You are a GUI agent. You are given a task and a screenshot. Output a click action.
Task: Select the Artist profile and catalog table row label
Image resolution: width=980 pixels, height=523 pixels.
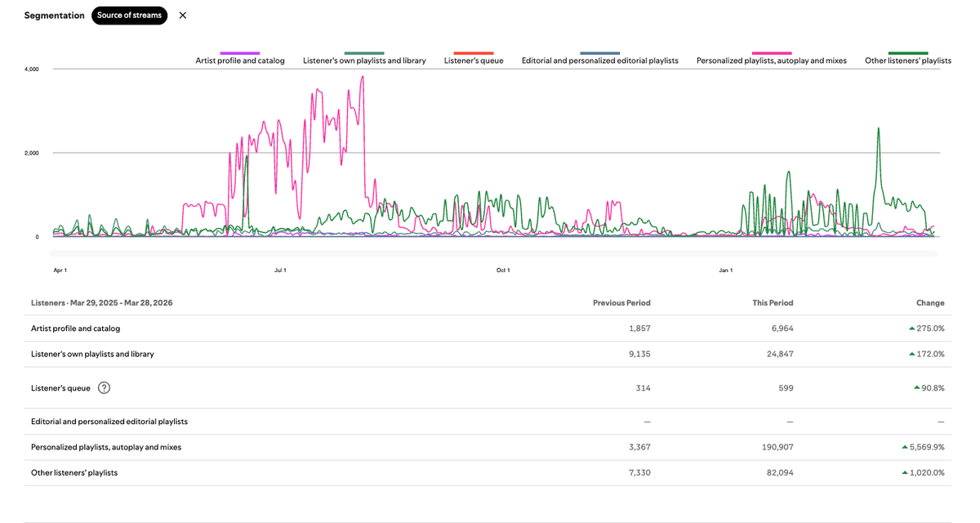pyautogui.click(x=76, y=329)
